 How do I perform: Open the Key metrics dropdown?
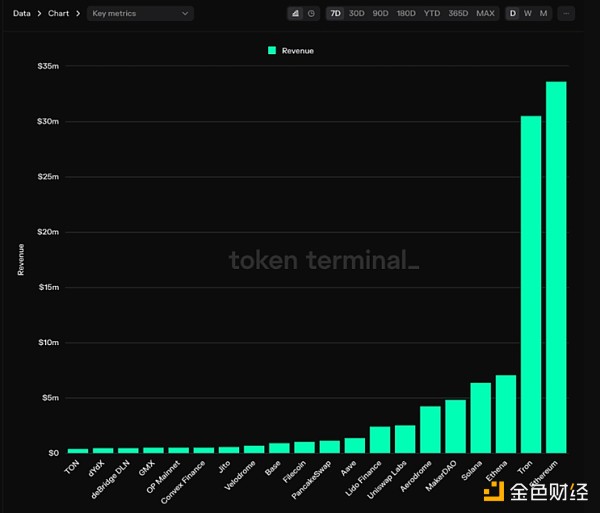click(x=139, y=14)
